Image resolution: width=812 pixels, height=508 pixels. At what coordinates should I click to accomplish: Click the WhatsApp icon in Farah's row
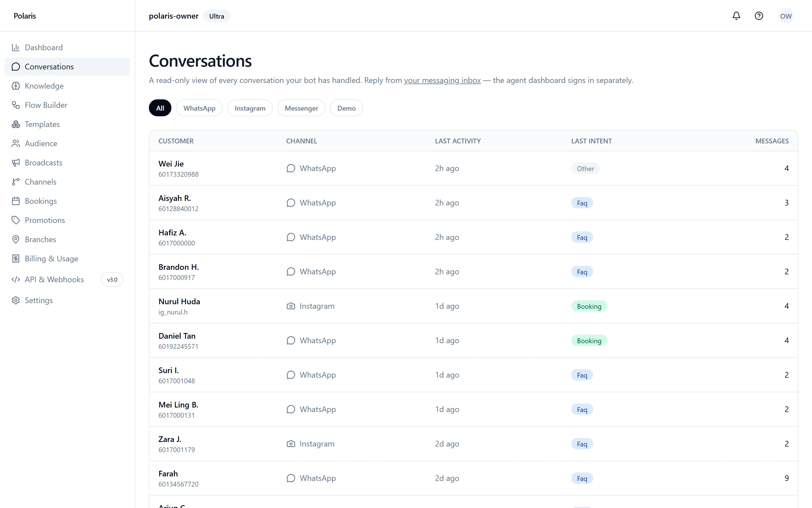point(291,478)
